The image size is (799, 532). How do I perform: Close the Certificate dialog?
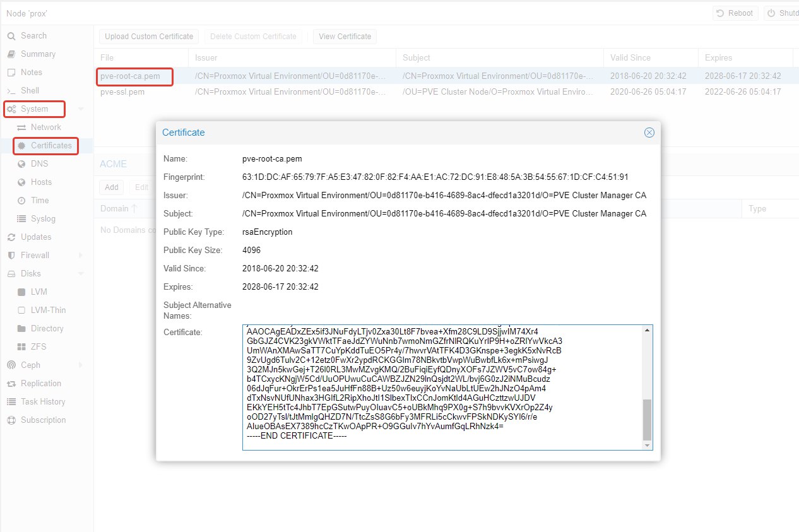[649, 133]
